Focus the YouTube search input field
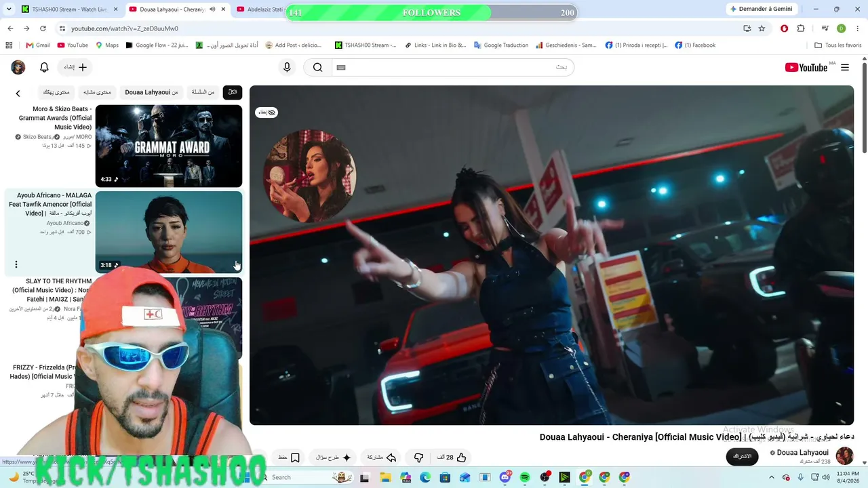 click(x=453, y=67)
